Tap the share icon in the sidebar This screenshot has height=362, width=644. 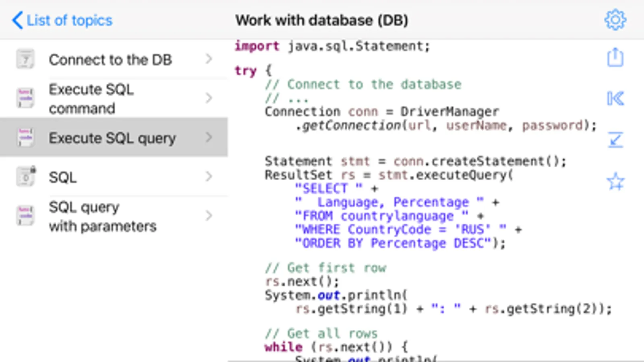(x=615, y=58)
